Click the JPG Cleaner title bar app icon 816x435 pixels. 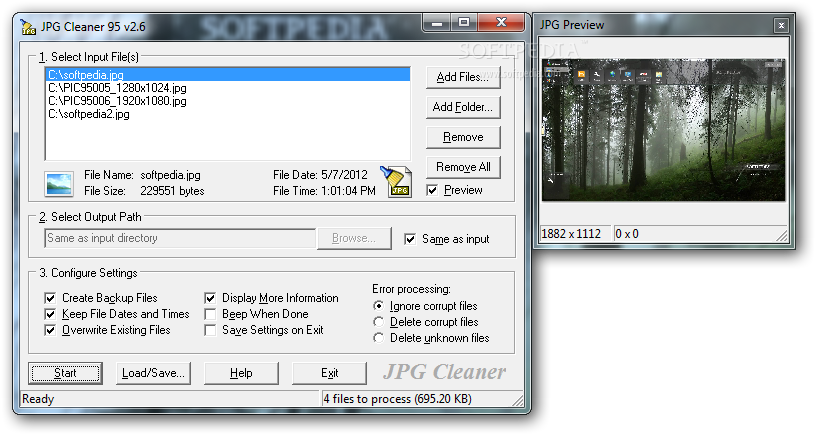click(28, 26)
